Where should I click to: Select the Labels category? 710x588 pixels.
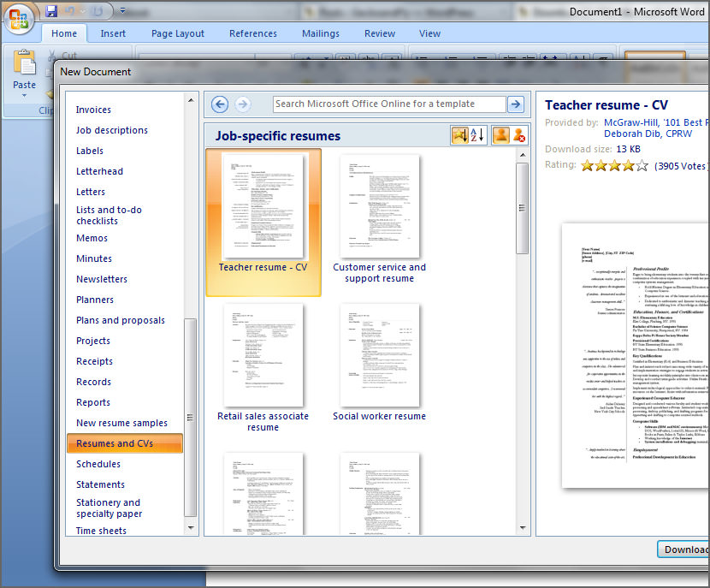click(90, 151)
